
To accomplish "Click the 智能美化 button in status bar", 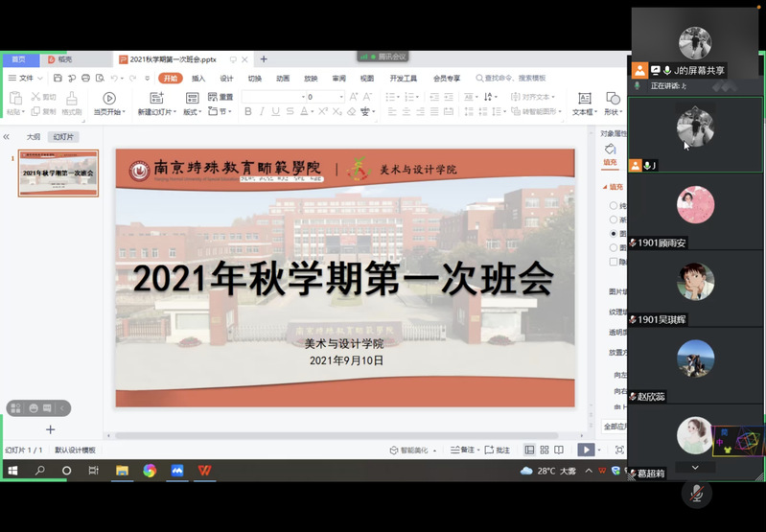I will click(x=413, y=450).
